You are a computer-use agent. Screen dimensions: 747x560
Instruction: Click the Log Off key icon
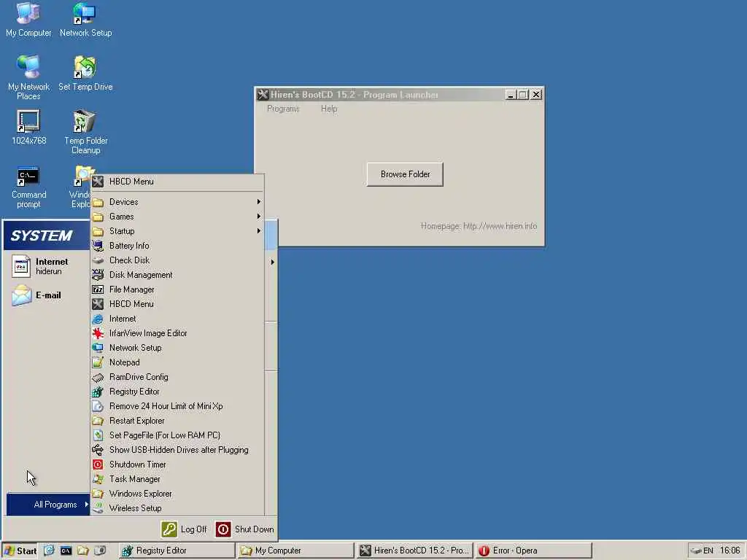tap(169, 529)
